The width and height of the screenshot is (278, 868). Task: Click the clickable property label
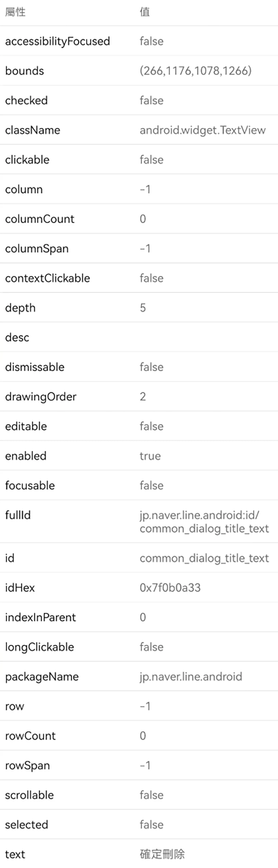coord(27,160)
